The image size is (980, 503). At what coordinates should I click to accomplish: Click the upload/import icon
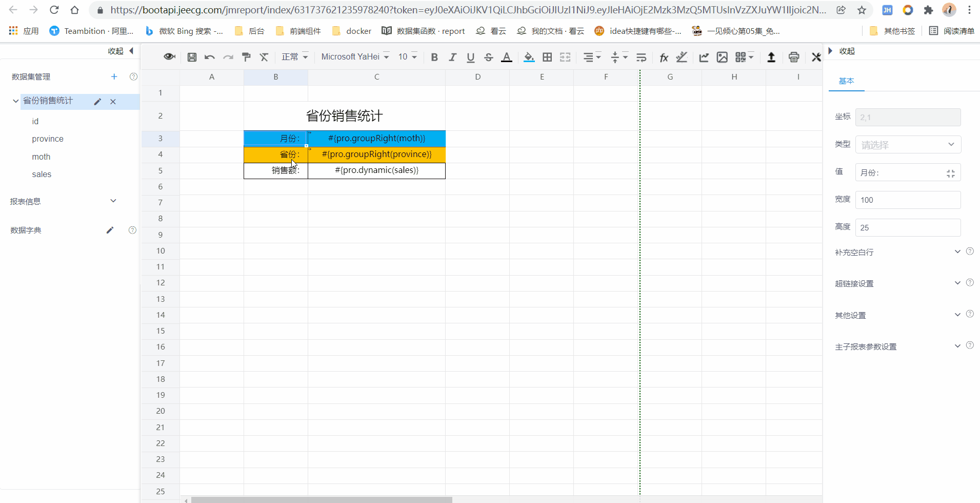(x=771, y=57)
